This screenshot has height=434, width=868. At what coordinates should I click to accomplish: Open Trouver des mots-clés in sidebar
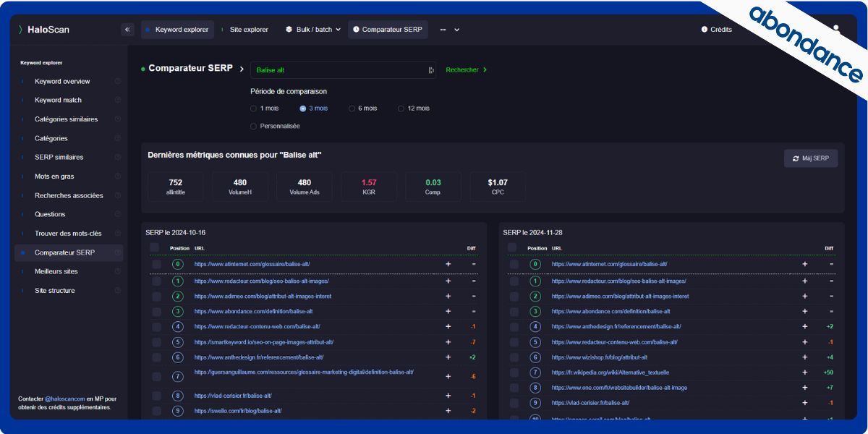68,234
